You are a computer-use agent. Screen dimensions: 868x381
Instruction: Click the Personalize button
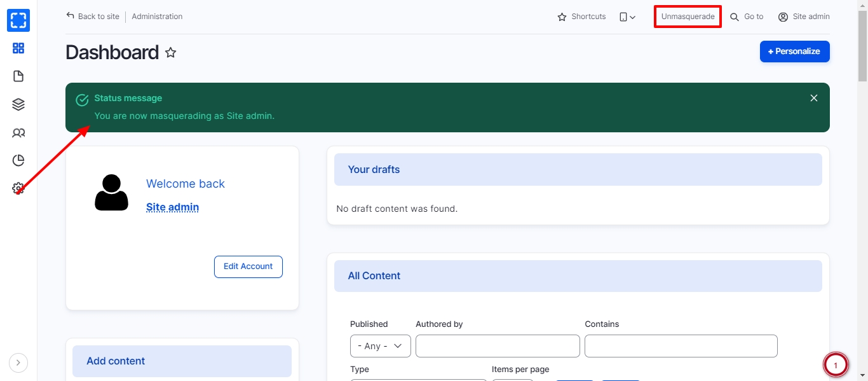click(x=794, y=52)
